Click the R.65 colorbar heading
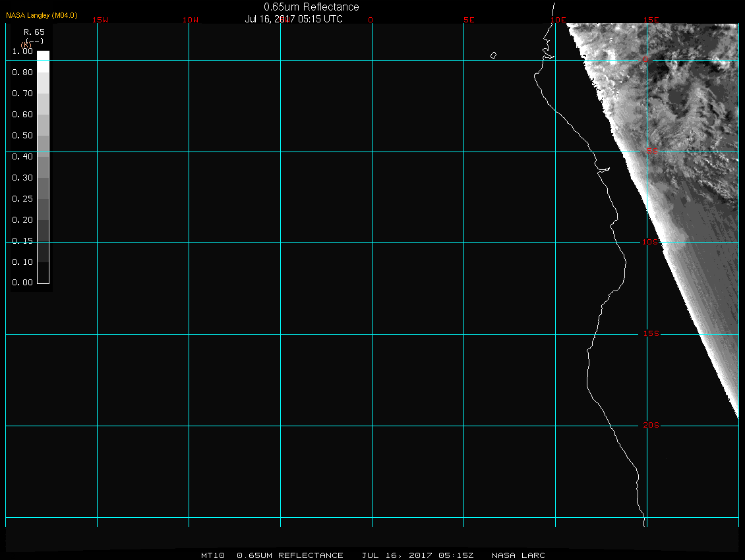The width and height of the screenshot is (745, 560). coord(34,32)
